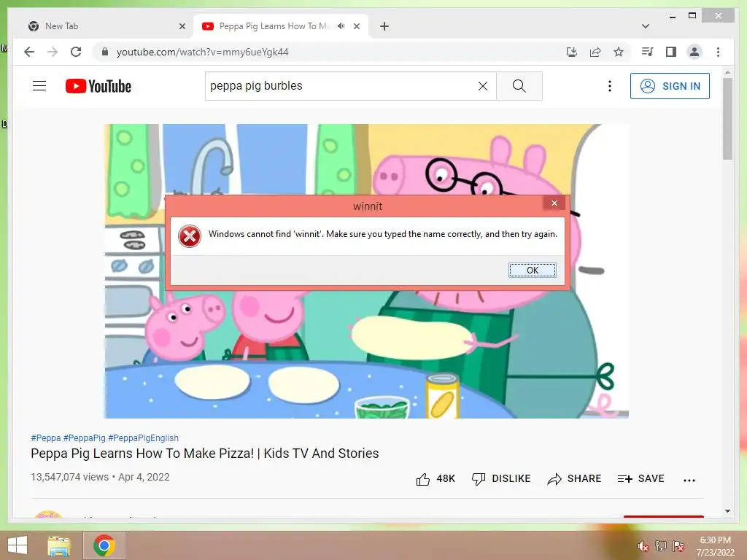This screenshot has height=560, width=747.
Task: Click the Chrome icon on the taskbar
Action: (x=104, y=545)
